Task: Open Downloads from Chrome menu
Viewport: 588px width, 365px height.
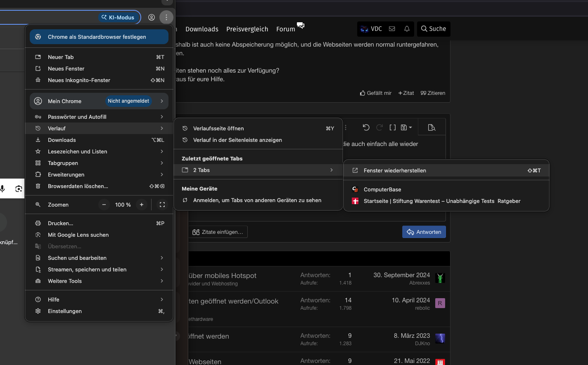Action: 99,140
